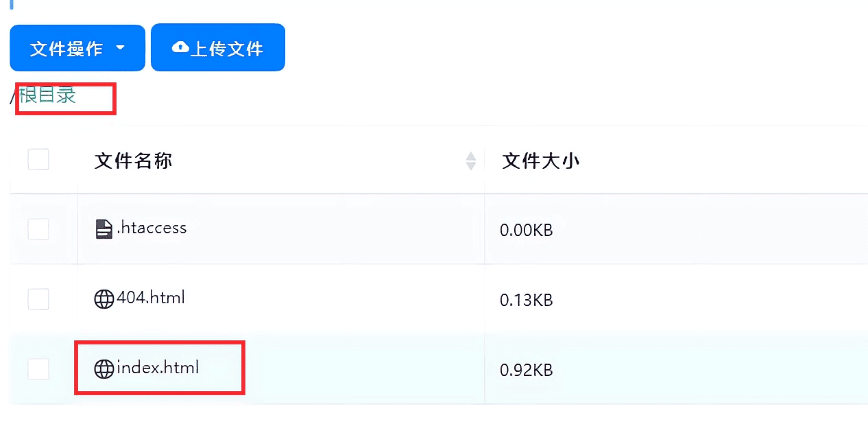Go to 根目录 breadcrumb link
868x435 pixels.
tap(47, 95)
